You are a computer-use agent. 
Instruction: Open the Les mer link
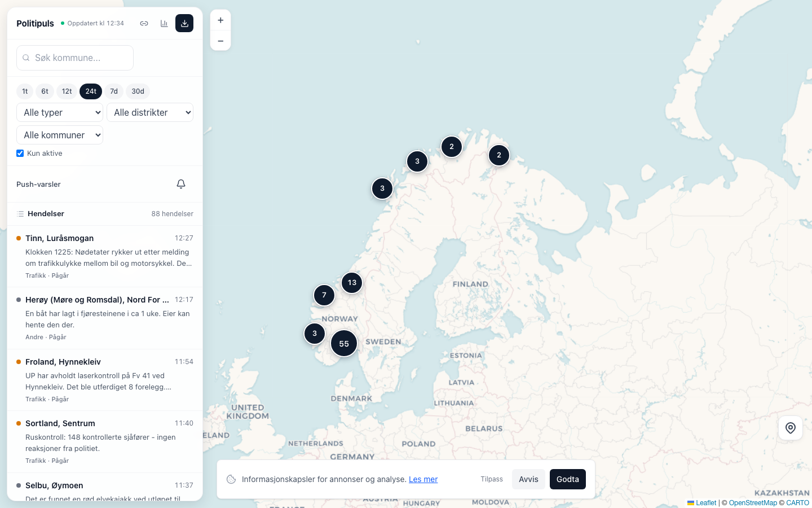click(x=423, y=479)
